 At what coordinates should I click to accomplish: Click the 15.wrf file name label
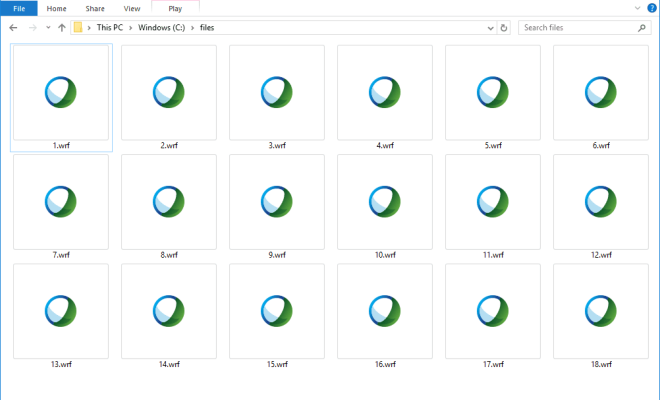click(277, 364)
